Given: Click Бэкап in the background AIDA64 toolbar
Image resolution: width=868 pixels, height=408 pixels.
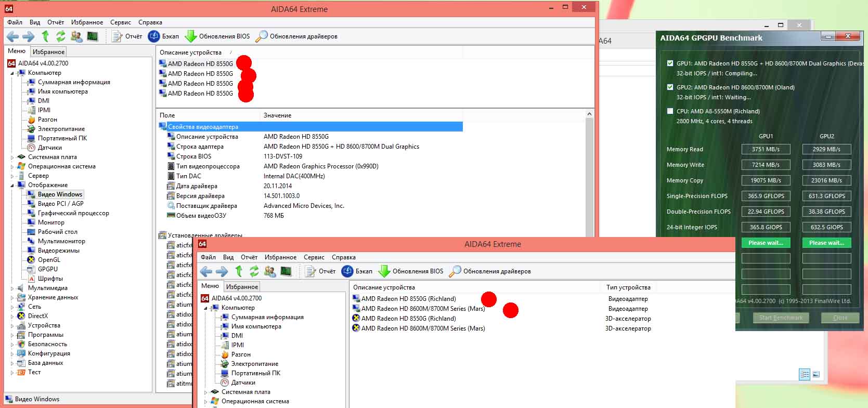Looking at the screenshot, I should 163,36.
